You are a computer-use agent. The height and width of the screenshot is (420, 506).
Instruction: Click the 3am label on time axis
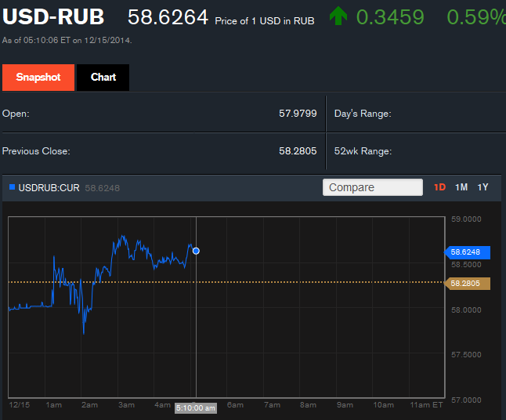click(x=125, y=405)
